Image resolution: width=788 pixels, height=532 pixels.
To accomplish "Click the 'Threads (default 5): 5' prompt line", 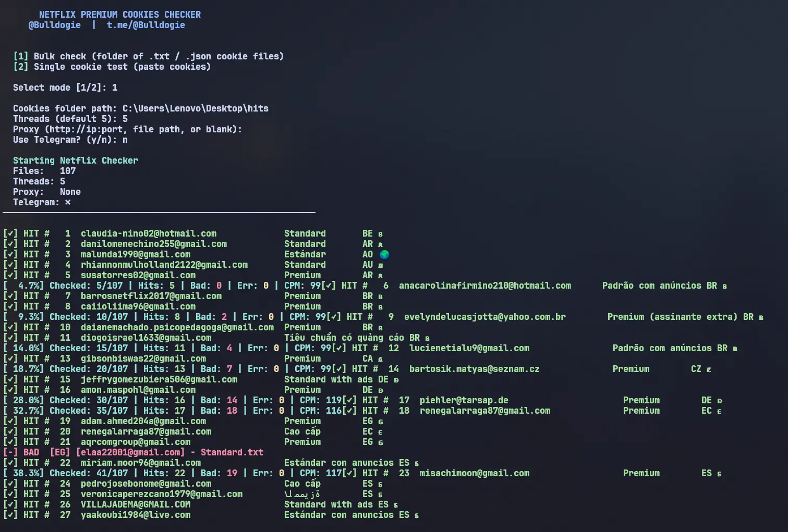I will (x=70, y=119).
